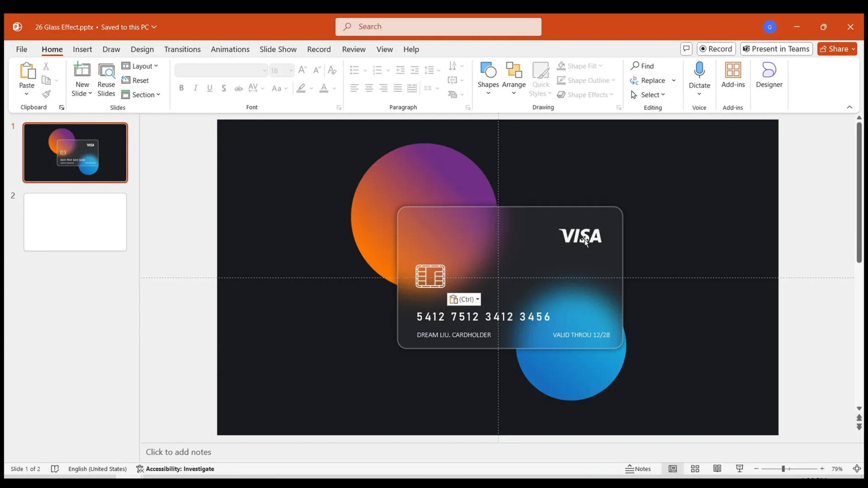Click the zoom slider handle

tap(783, 469)
